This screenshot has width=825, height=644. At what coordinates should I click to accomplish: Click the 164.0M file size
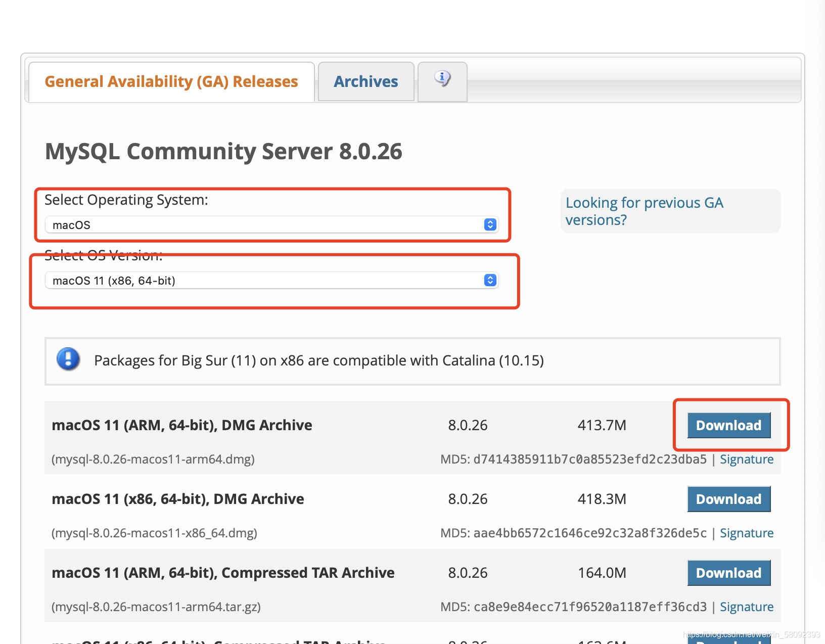tap(602, 573)
